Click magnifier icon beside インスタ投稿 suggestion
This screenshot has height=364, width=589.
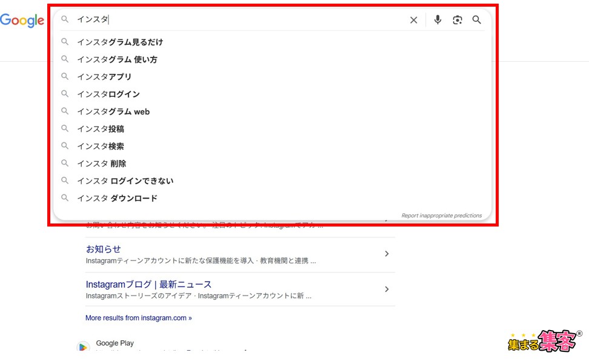click(65, 128)
